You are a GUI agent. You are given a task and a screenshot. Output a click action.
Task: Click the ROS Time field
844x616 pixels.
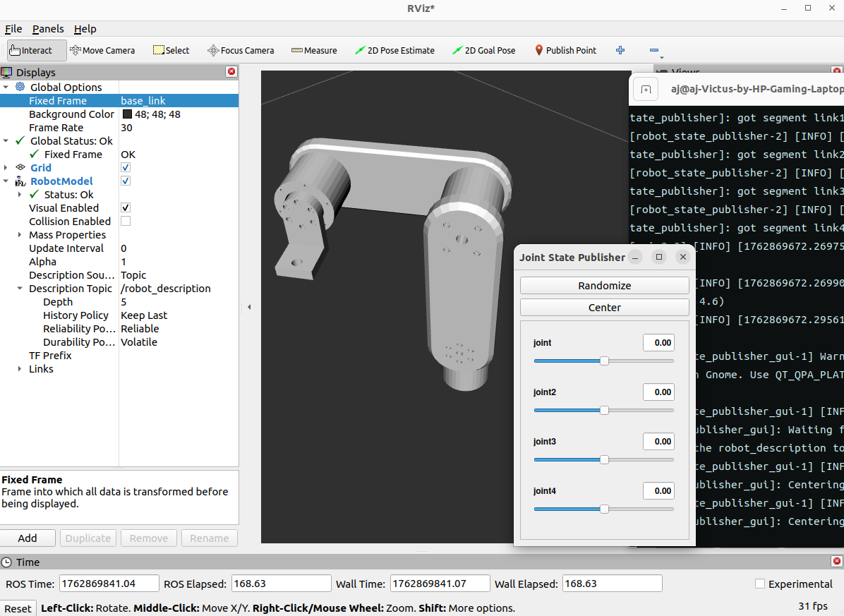tap(109, 584)
